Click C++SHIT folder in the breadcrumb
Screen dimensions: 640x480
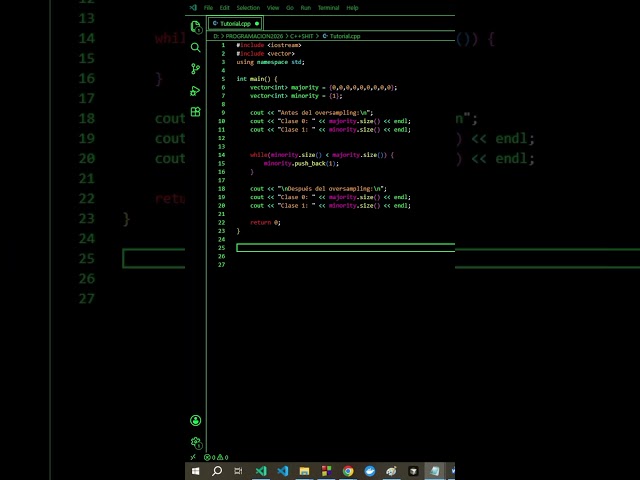coord(301,36)
